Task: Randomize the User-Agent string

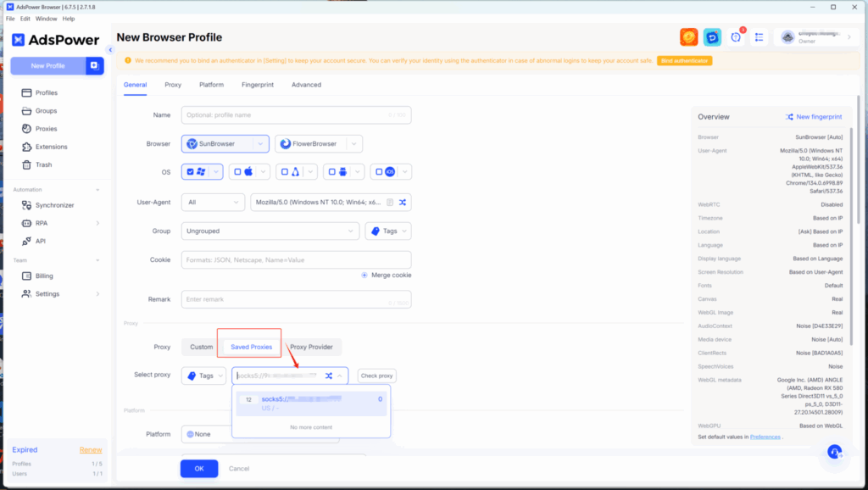Action: (403, 203)
